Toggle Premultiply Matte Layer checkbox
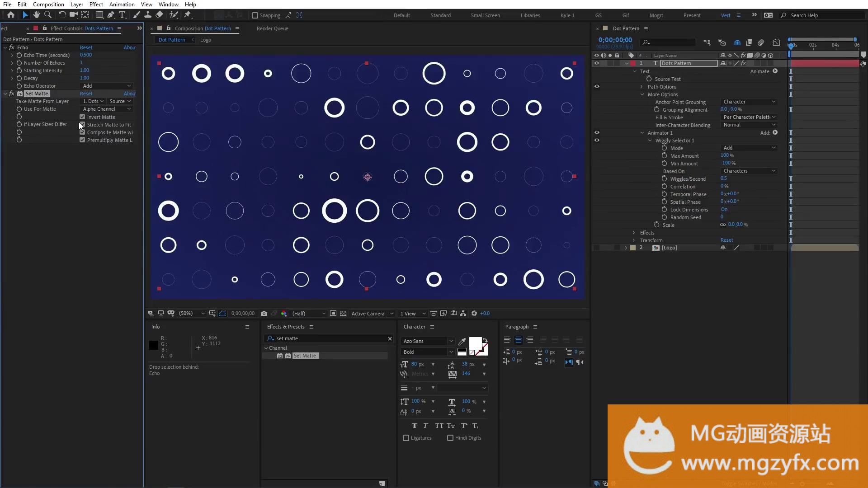The image size is (868, 488). pos(82,140)
